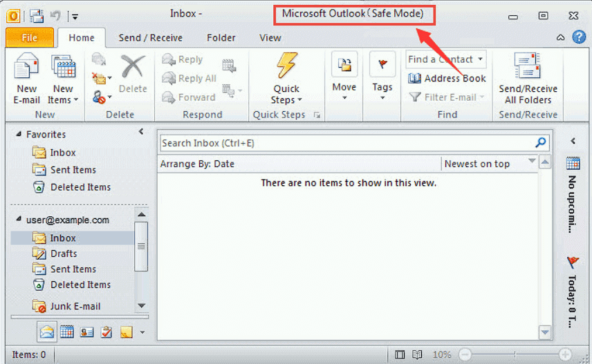Click message list scroll up arrow
592x364 pixels.
545,162
